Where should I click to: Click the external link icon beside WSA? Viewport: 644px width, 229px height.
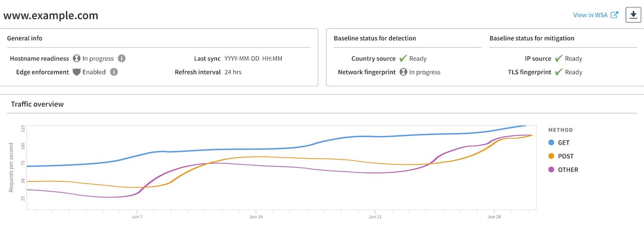coord(615,15)
